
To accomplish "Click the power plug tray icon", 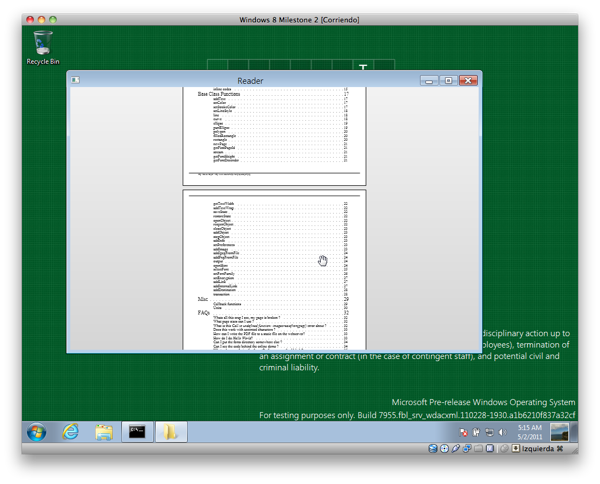I will (476, 432).
